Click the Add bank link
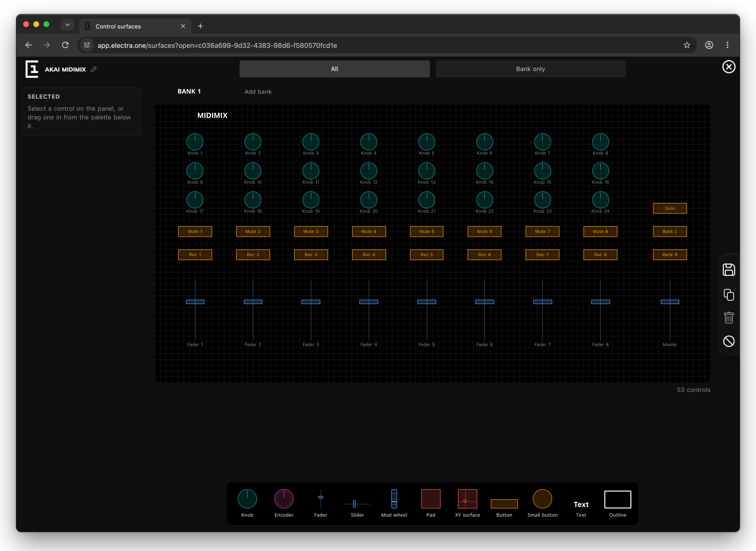 click(x=258, y=92)
